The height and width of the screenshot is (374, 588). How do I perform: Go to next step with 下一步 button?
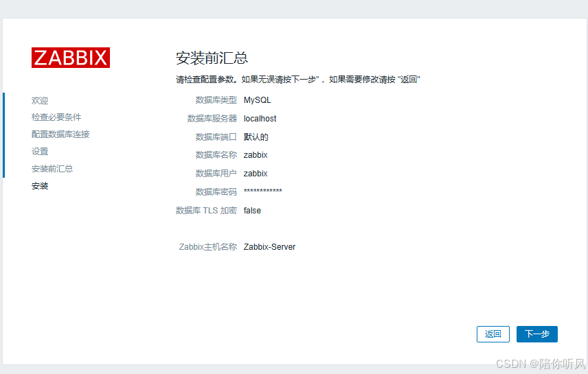tap(536, 334)
